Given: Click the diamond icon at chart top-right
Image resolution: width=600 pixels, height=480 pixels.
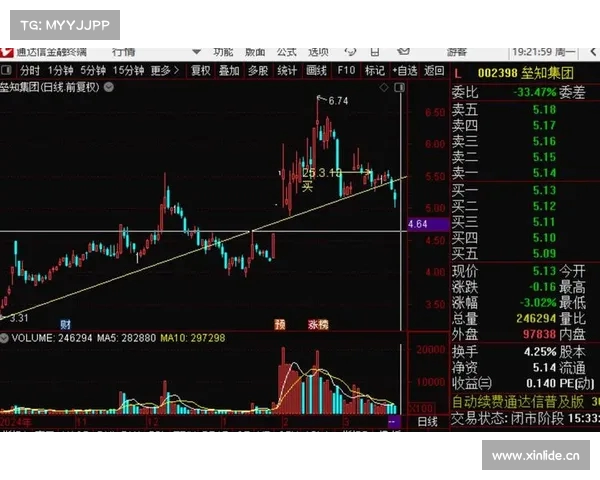Looking at the screenshot, I should click(384, 87).
